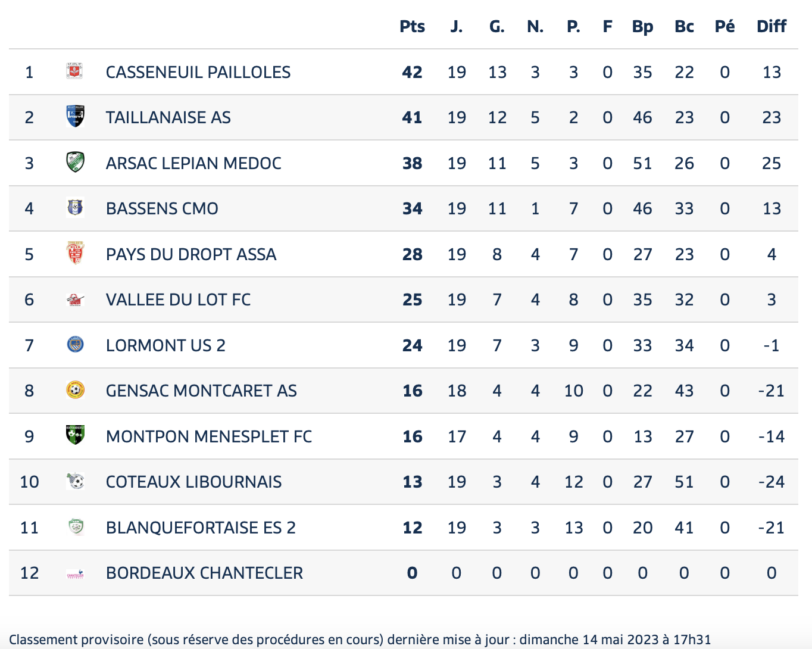Open the Bordeaux Chantecler logo

coord(75,573)
